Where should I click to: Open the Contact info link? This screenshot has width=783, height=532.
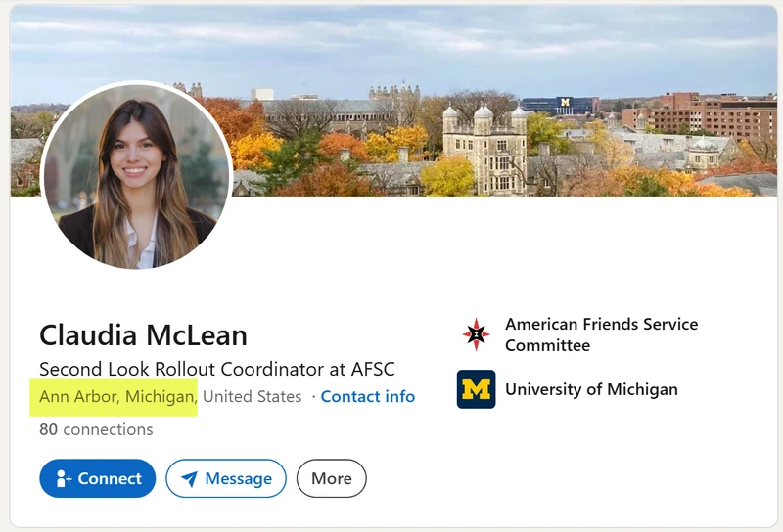coord(368,397)
